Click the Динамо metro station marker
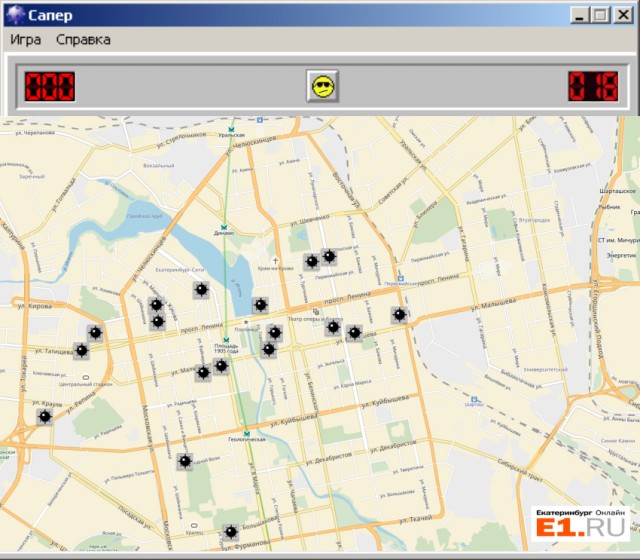The height and width of the screenshot is (560, 640). point(226,226)
